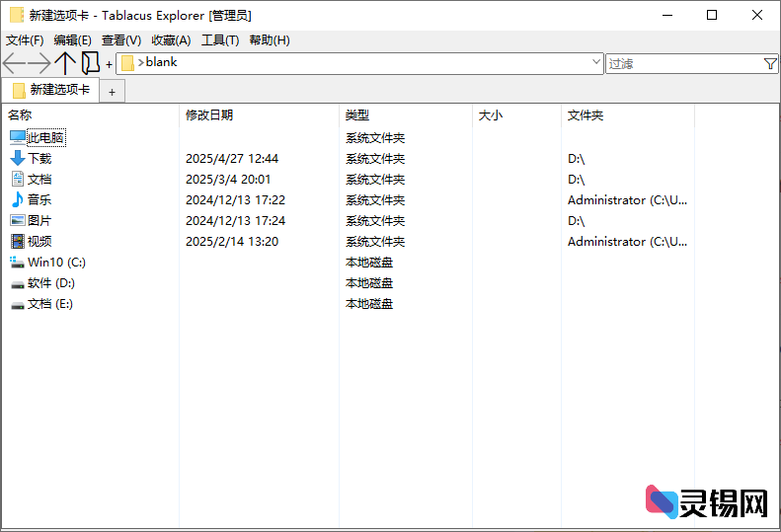The width and height of the screenshot is (781, 532).
Task: Go back with the left arrow icon
Action: pos(14,63)
